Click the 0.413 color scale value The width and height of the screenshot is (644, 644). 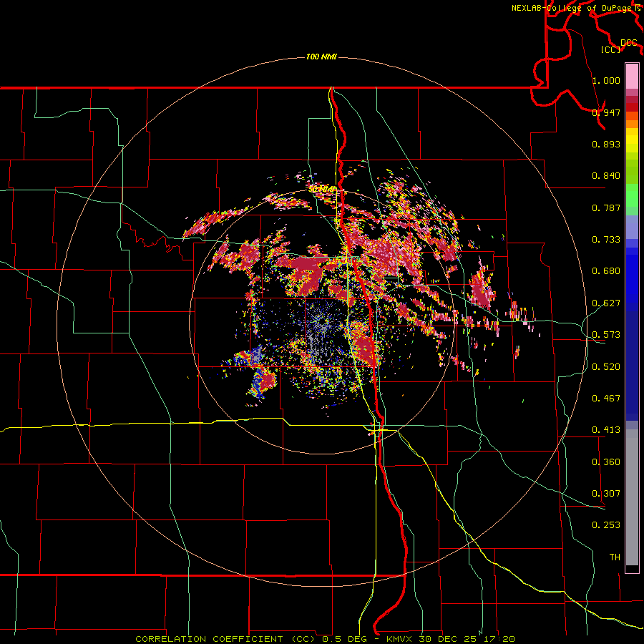tap(606, 430)
